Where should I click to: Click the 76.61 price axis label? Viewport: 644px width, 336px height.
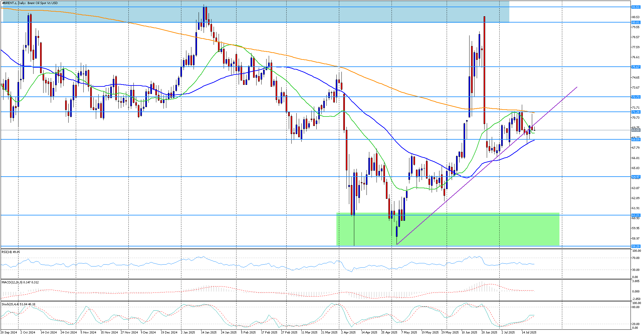(636, 57)
